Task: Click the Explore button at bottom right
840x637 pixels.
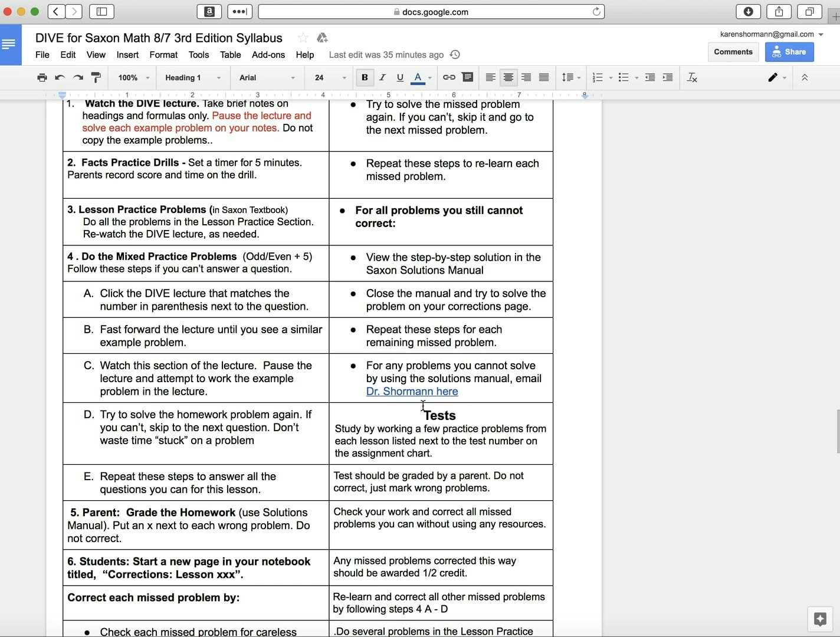Action: coord(820,619)
